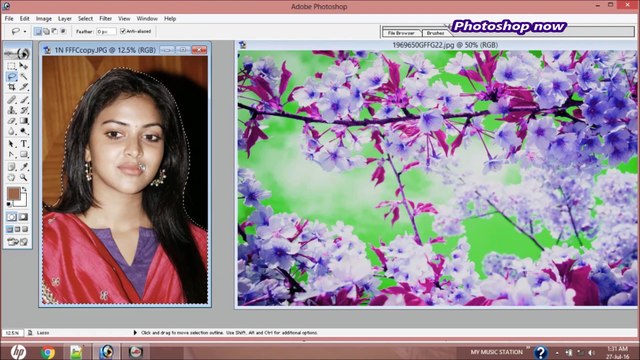Reset to default black and white colors
The image size is (640, 360).
(9, 204)
